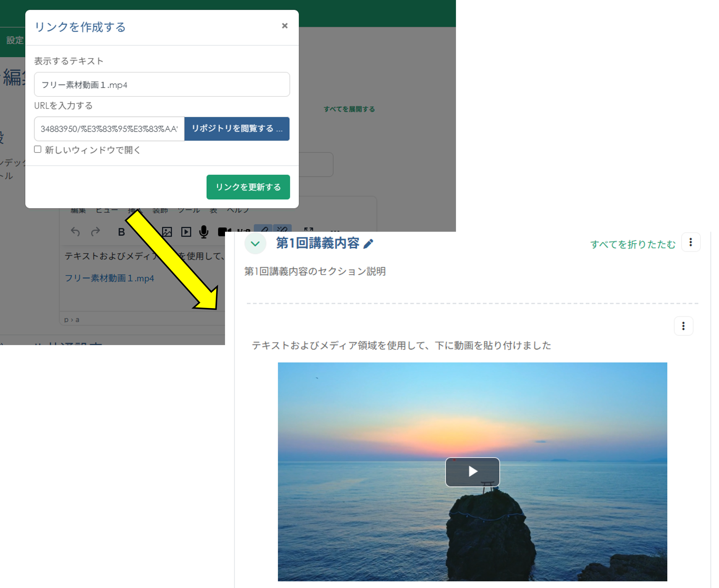Open the activity three-dot menu above video

pyautogui.click(x=683, y=326)
